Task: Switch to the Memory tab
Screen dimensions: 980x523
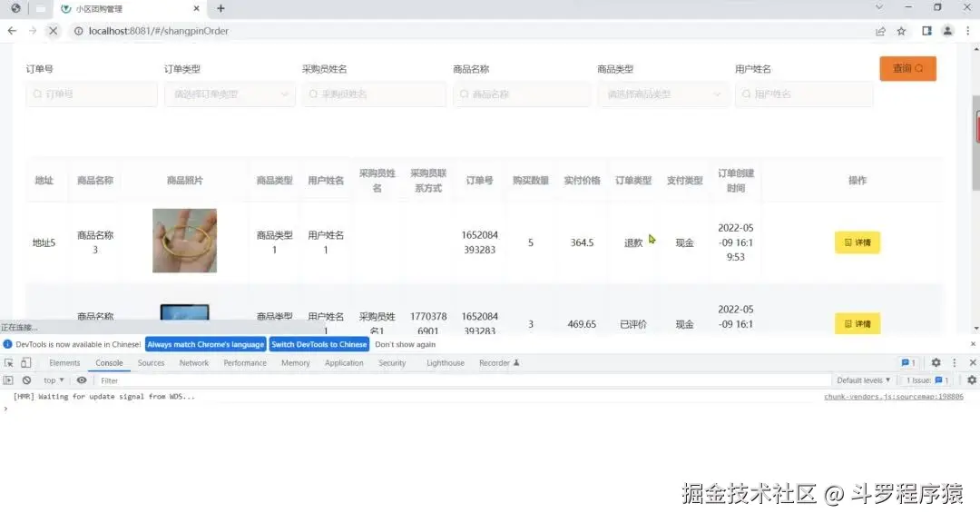Action: click(x=296, y=363)
